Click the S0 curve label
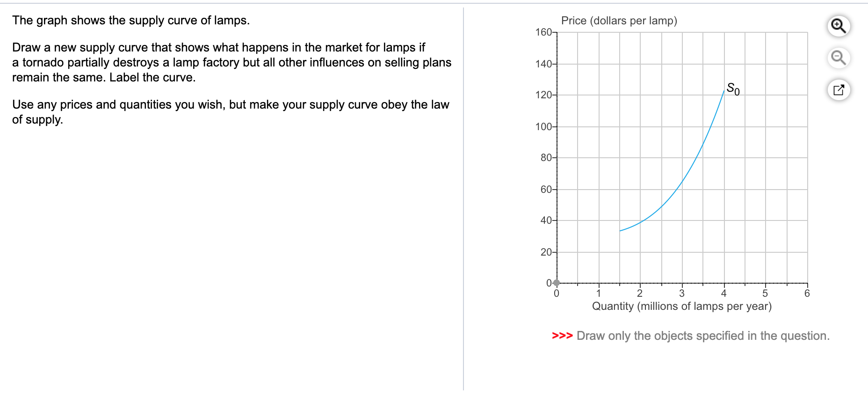 click(x=732, y=89)
